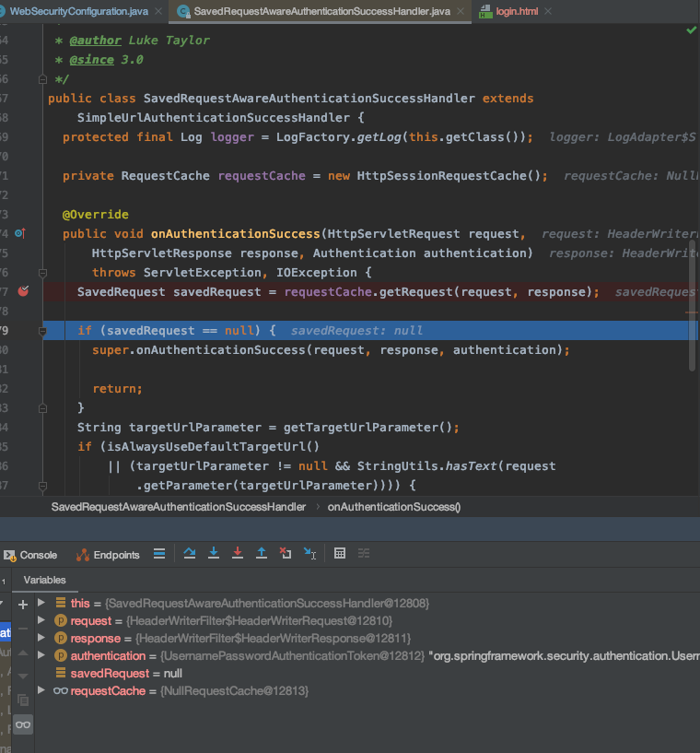Open the Evaluate Expression calculator icon
Image resolution: width=700 pixels, height=753 pixels.
tap(340, 554)
